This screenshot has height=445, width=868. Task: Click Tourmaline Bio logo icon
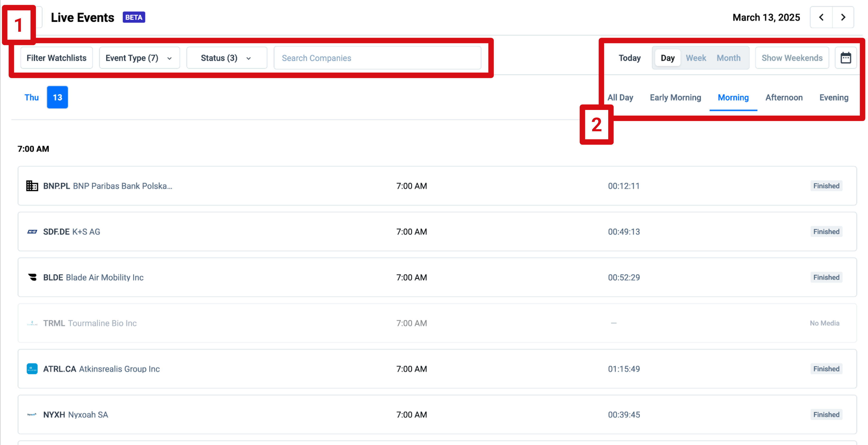pos(32,323)
